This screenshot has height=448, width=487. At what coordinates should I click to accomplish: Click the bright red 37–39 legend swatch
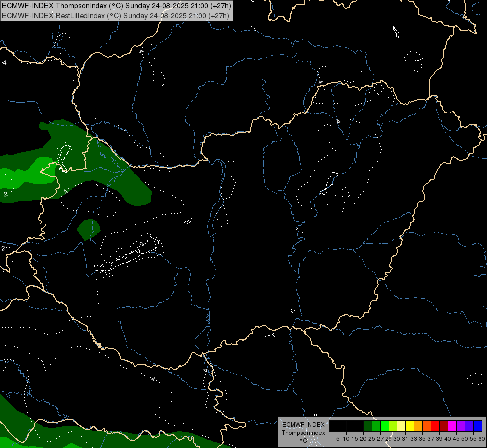coord(435,426)
